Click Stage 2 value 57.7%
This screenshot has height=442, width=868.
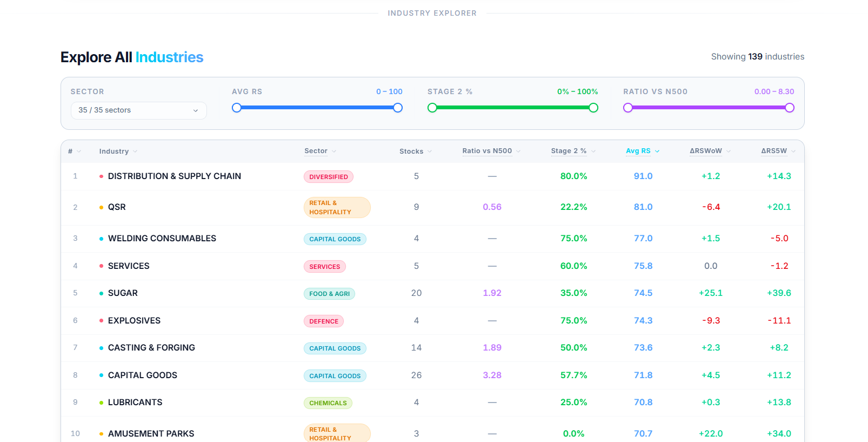click(x=573, y=375)
